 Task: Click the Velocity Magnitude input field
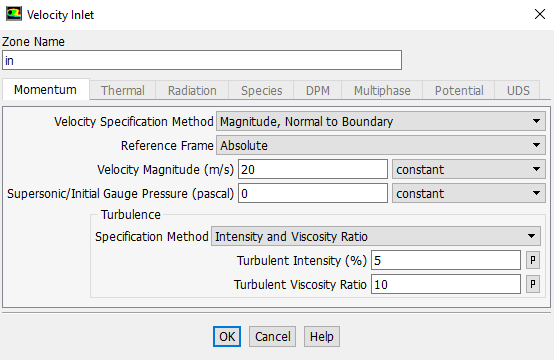click(313, 170)
